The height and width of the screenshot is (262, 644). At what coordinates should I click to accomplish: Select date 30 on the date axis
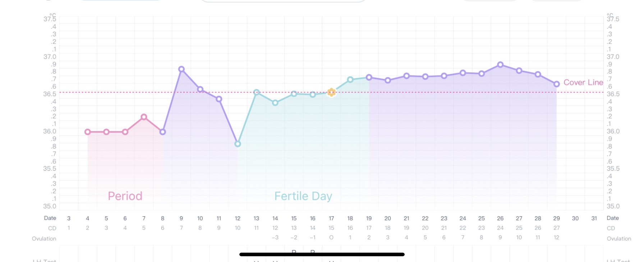coord(575,218)
